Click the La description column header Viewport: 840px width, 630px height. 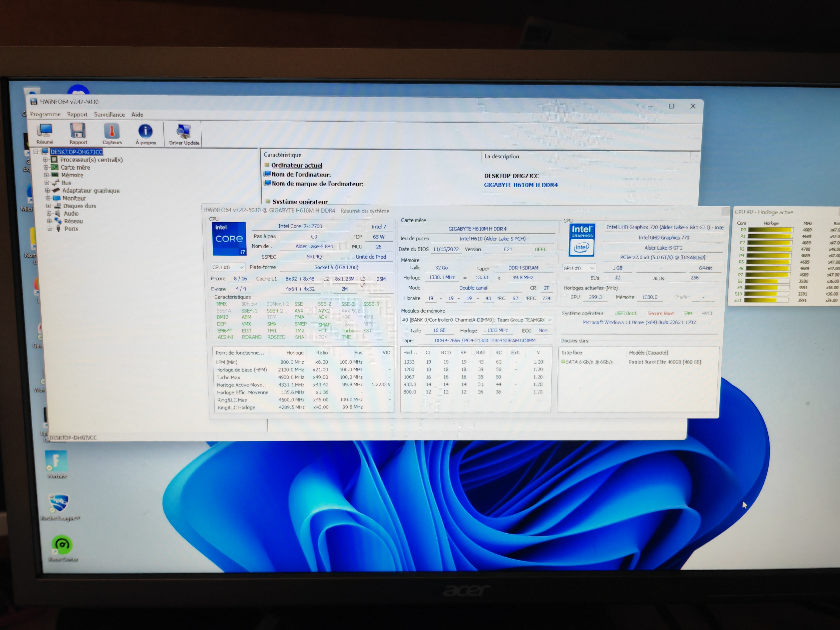click(x=502, y=156)
